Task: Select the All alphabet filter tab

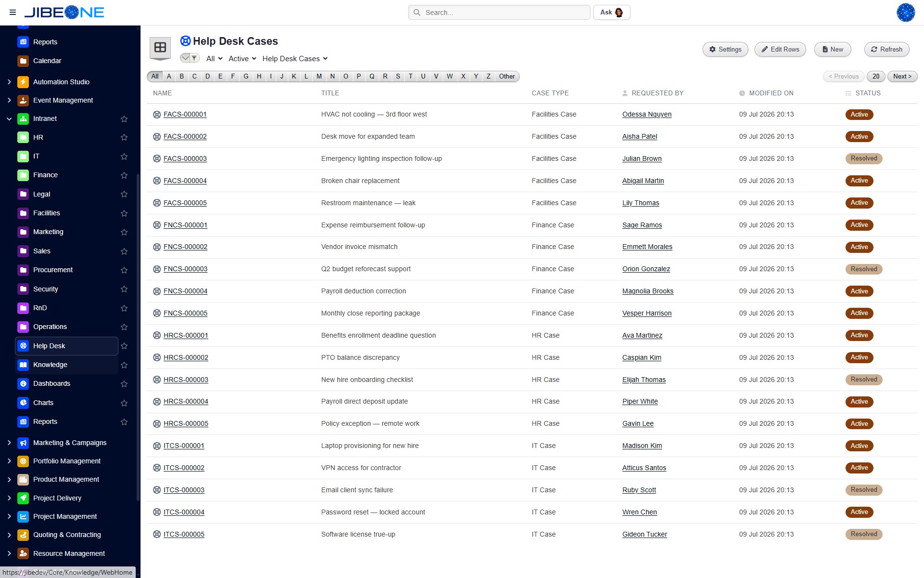Action: pyautogui.click(x=155, y=76)
